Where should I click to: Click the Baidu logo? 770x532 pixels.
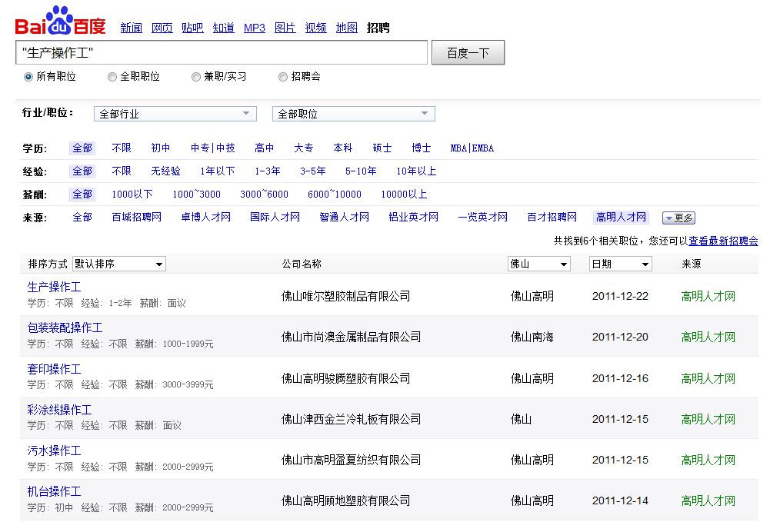pyautogui.click(x=61, y=21)
